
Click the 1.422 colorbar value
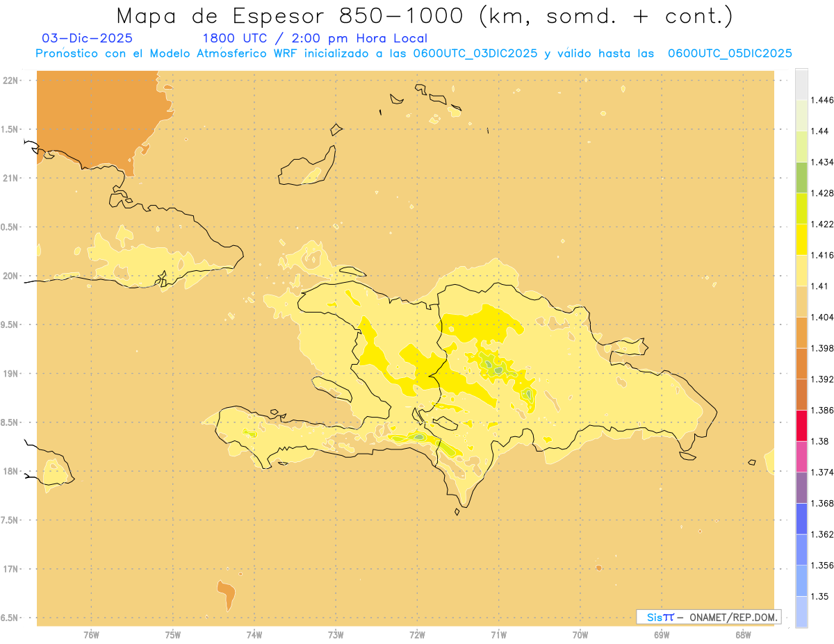823,224
